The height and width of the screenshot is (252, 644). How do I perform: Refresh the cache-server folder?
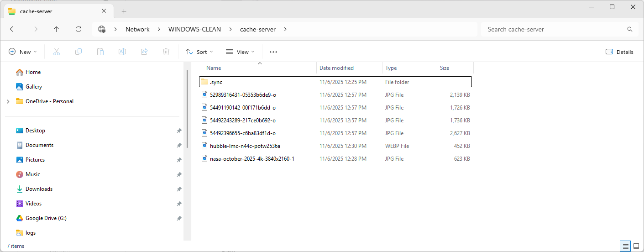tap(79, 29)
